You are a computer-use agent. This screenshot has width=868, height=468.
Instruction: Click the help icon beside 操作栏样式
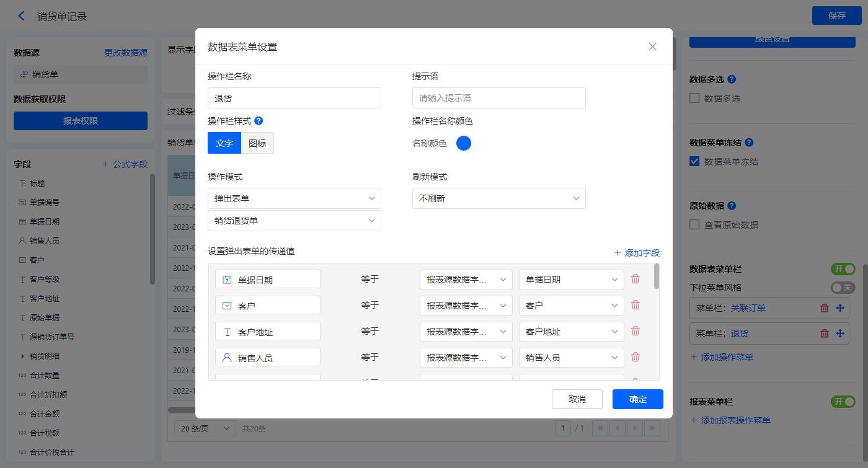pyautogui.click(x=259, y=121)
